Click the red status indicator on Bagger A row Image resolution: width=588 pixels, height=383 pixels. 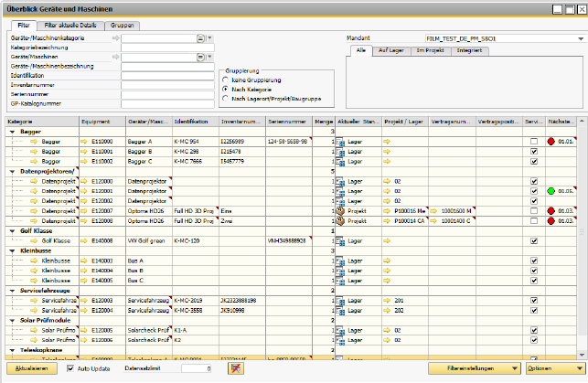coord(551,142)
